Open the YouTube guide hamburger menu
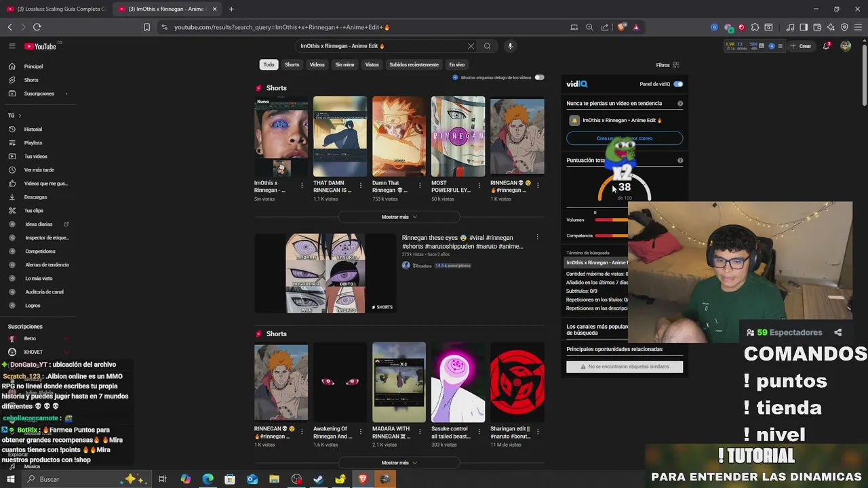 [12, 46]
